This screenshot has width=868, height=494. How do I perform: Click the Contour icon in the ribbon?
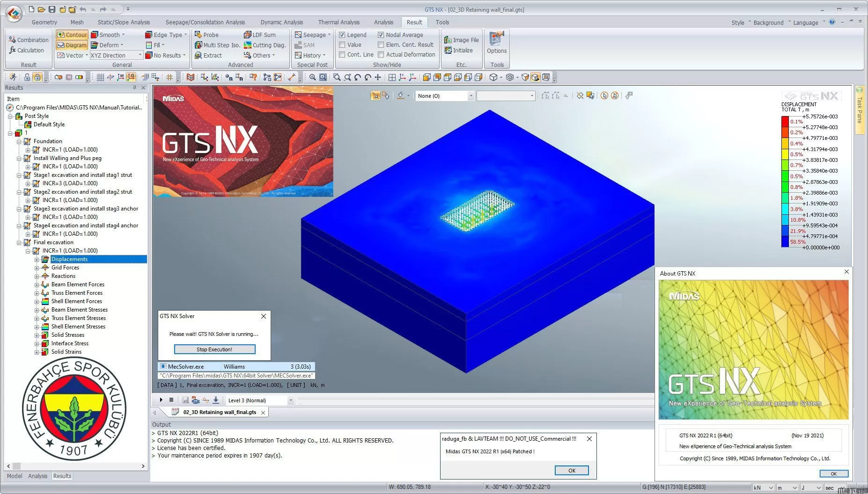pos(61,35)
